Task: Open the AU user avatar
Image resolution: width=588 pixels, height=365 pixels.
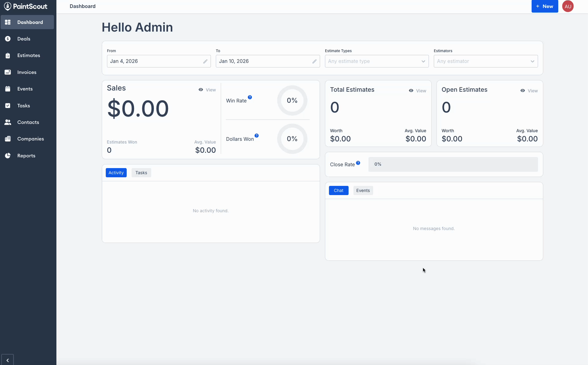Action: coord(568,6)
